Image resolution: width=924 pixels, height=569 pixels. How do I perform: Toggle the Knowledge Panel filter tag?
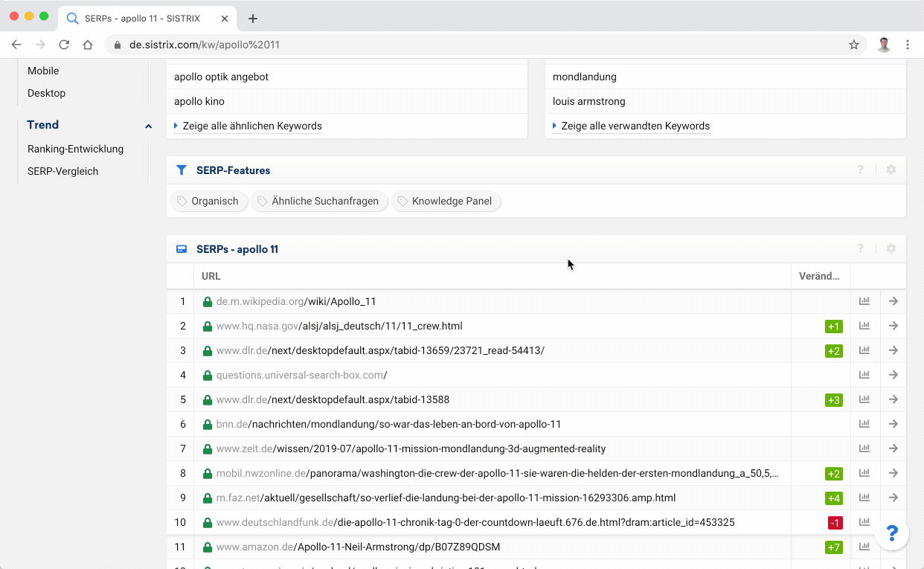click(x=446, y=201)
